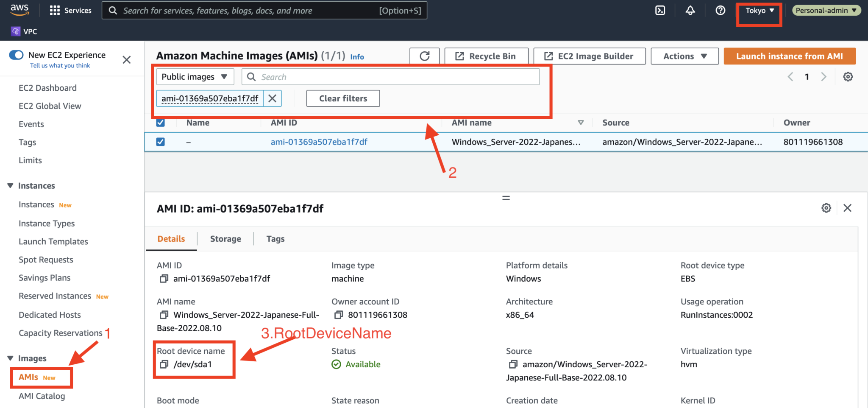This screenshot has height=408, width=868.
Task: Switch to the Storage tab
Action: pos(225,238)
